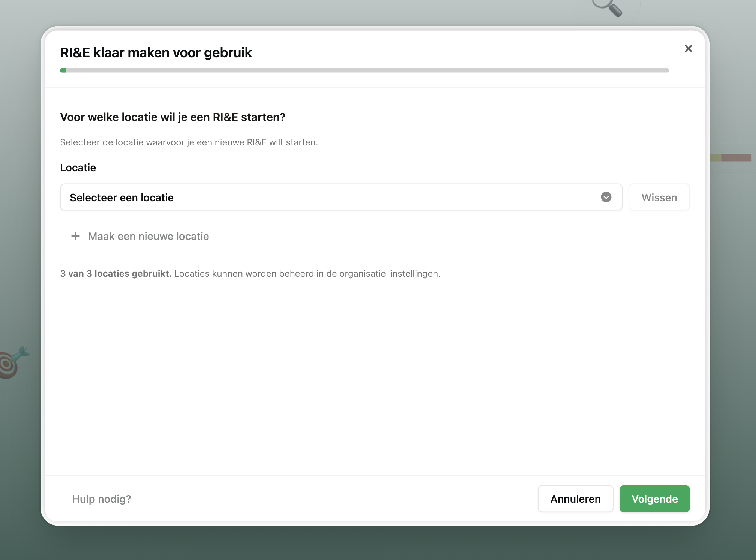Viewport: 756px width, 560px height.
Task: Click the '3 van 3 locaties gebruikt' text
Action: point(115,274)
